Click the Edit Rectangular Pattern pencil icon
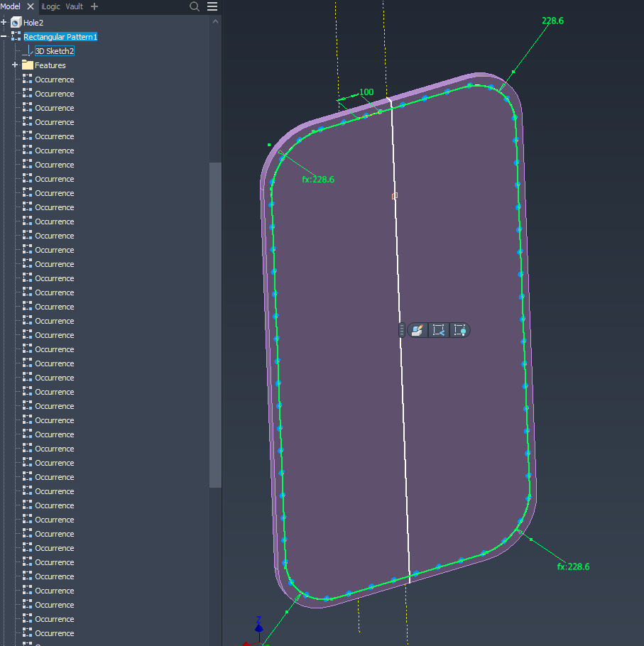The image size is (644, 646). pos(417,330)
